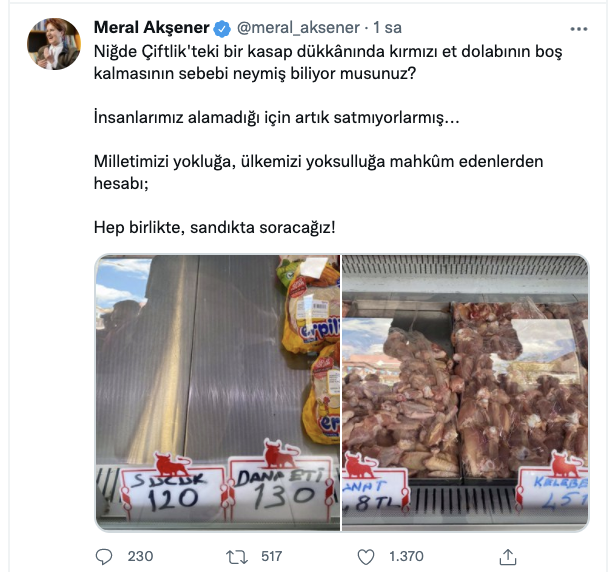This screenshot has height=572, width=610.
Task: Open Meral Akşener's profile picture
Action: 54,44
